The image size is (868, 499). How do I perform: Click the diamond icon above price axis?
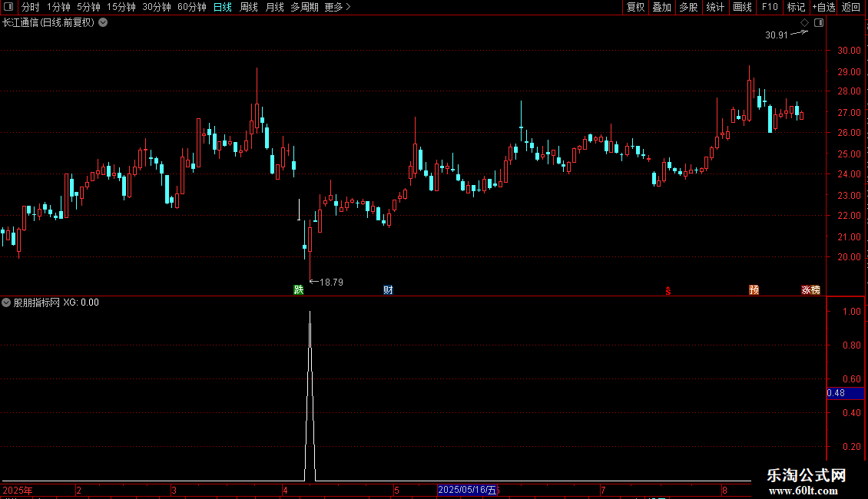804,23
